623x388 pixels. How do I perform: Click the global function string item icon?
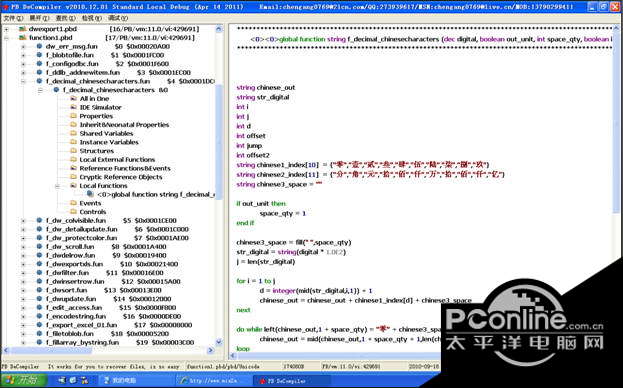90,194
